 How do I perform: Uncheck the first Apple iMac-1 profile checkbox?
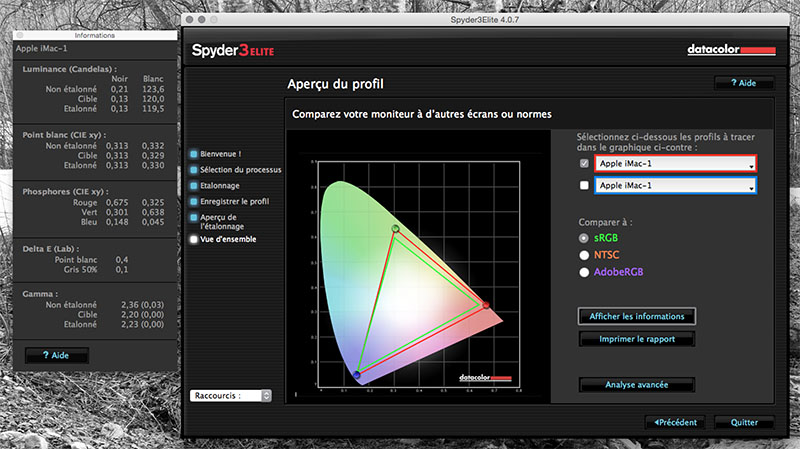coord(584,163)
